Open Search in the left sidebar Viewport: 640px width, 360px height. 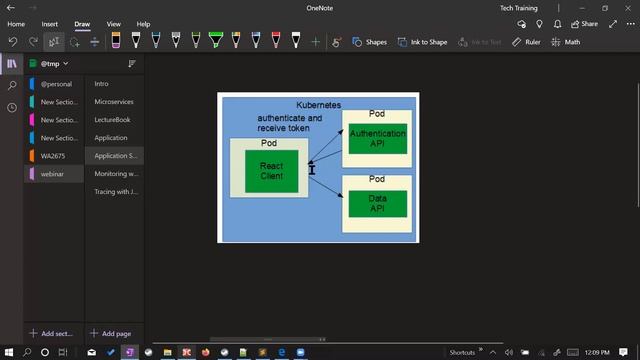pyautogui.click(x=12, y=85)
